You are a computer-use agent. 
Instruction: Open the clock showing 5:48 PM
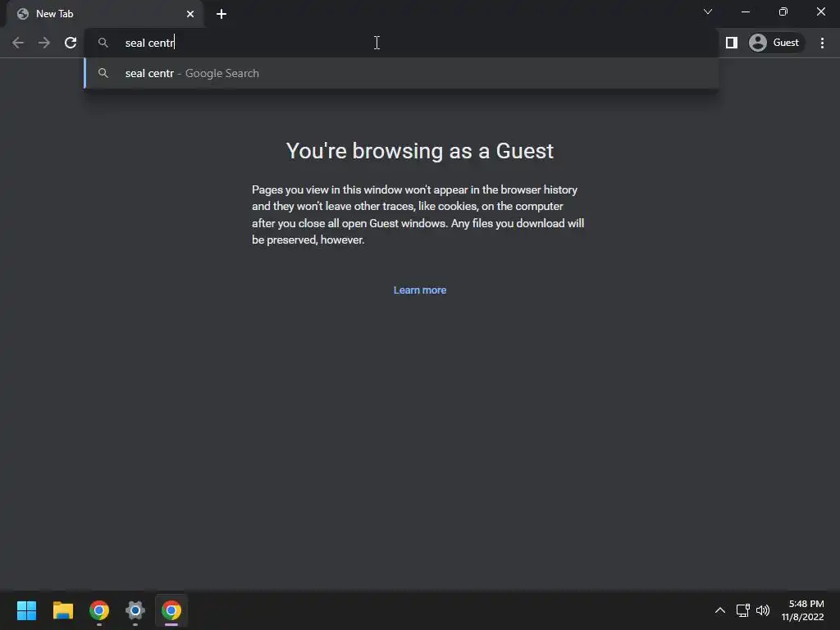tap(802, 610)
